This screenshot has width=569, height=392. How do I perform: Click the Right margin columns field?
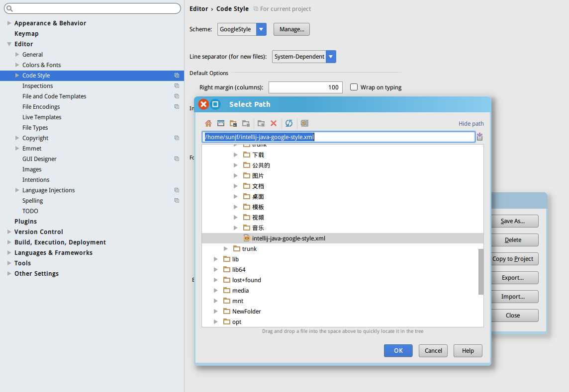pyautogui.click(x=305, y=87)
